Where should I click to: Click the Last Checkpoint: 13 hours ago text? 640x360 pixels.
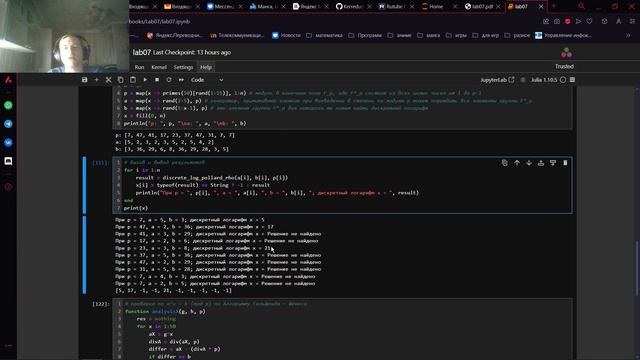192,52
